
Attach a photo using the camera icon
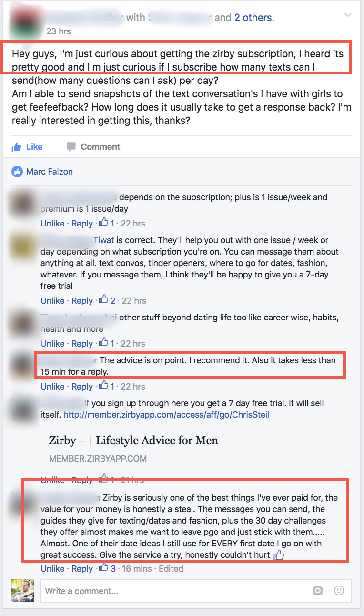318,591
